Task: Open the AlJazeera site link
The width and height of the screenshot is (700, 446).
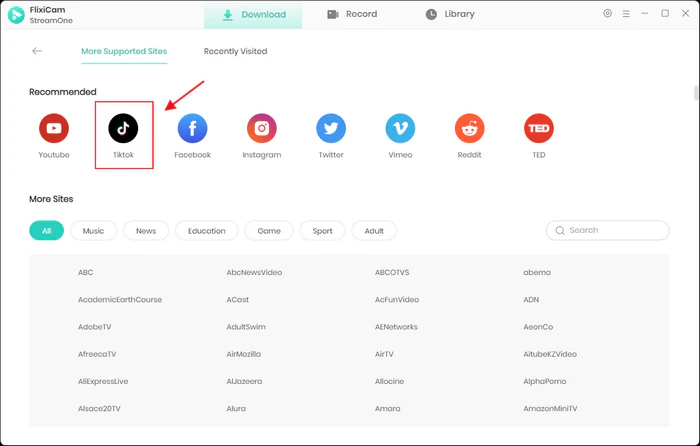Action: coord(244,381)
